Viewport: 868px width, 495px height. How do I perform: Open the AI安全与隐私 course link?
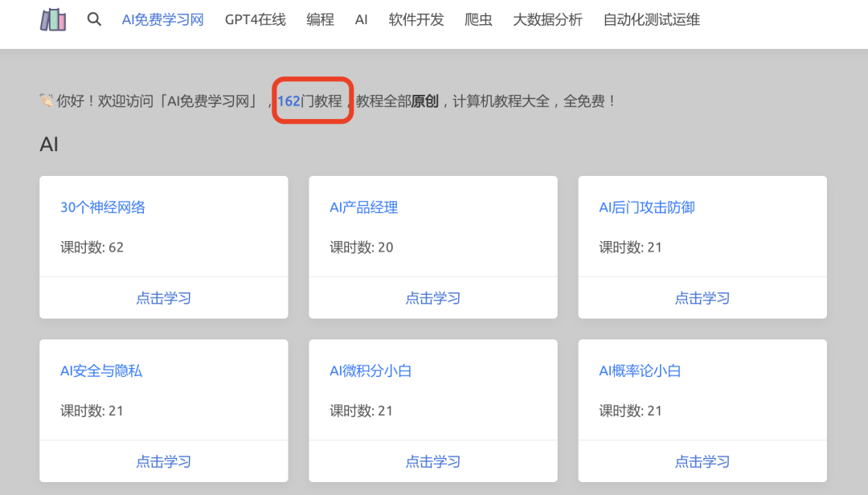(100, 371)
